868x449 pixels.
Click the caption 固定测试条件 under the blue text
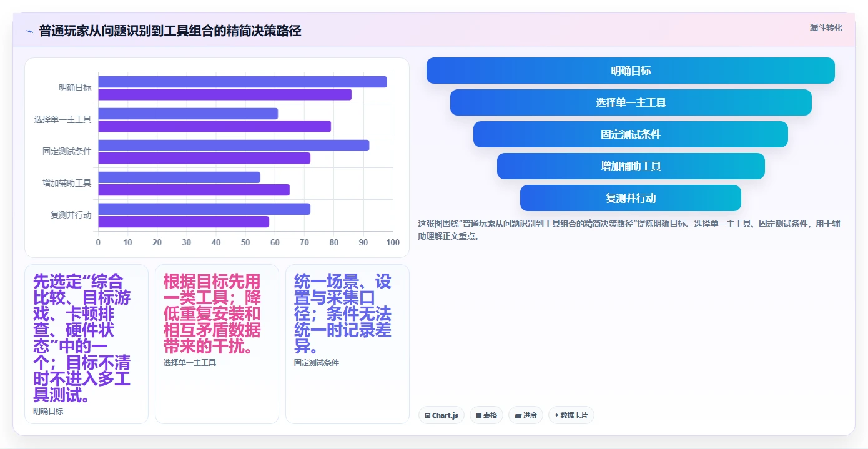tap(317, 363)
